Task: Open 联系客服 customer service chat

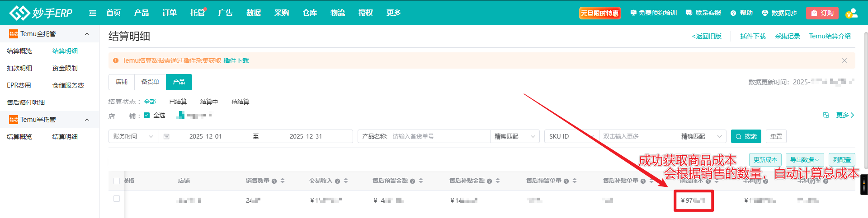Action: (703, 13)
